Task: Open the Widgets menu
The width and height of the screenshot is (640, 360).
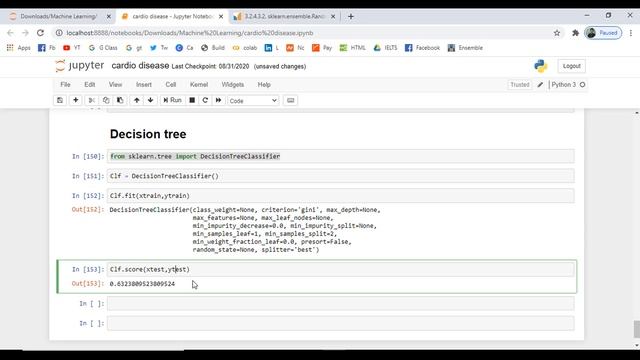Action: coord(233,85)
